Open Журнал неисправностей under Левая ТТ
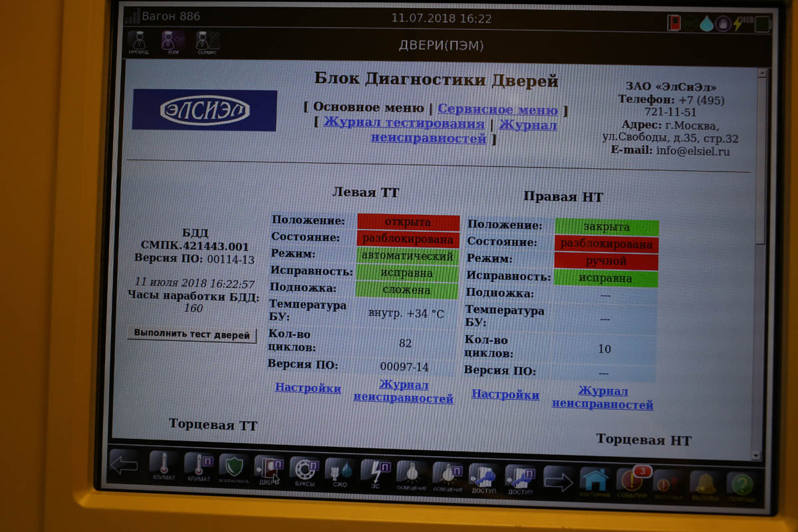 click(x=403, y=392)
